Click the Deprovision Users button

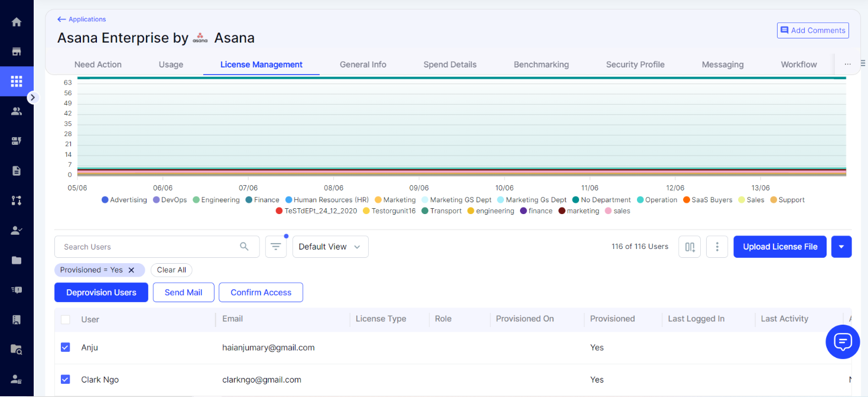click(x=101, y=292)
